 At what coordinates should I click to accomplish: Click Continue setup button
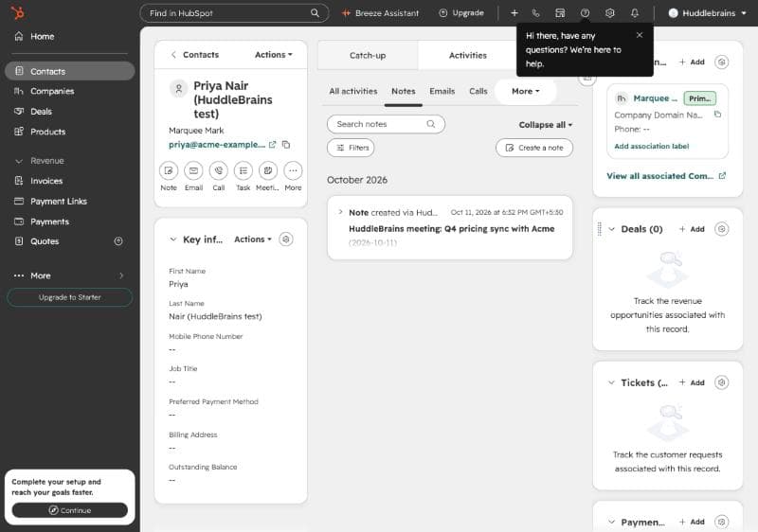69,510
